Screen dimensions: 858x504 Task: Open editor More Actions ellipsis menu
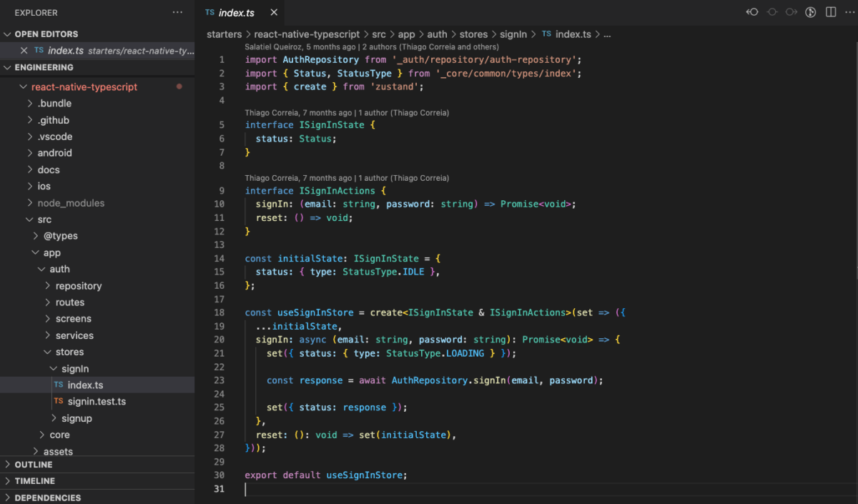click(x=849, y=12)
